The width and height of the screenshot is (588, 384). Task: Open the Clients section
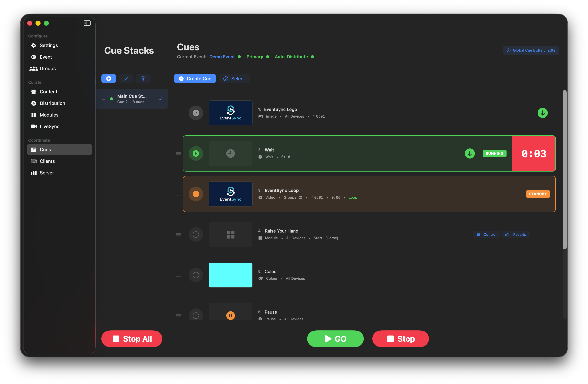point(59,161)
